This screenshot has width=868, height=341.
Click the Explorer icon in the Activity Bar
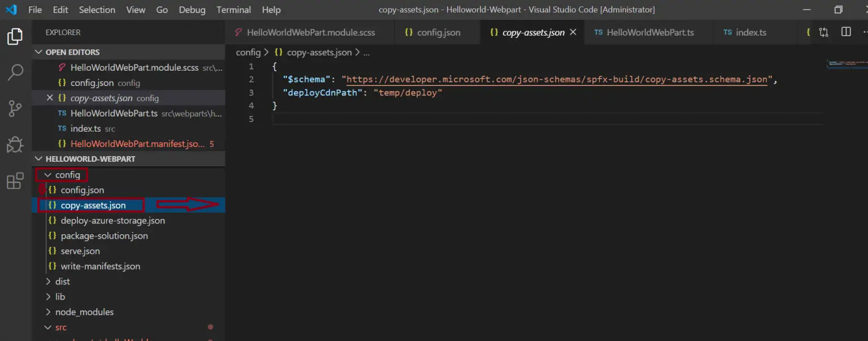tap(15, 35)
